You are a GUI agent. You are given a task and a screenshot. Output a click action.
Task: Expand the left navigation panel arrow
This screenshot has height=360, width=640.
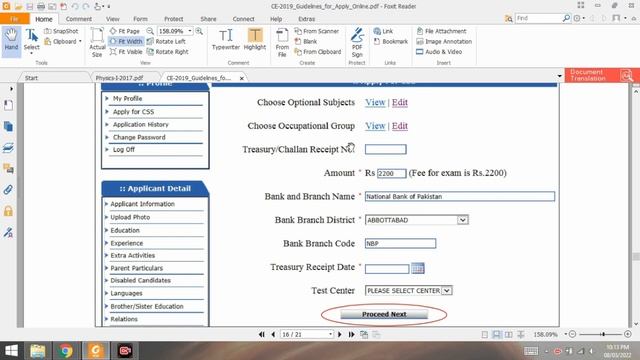[x=11, y=89]
